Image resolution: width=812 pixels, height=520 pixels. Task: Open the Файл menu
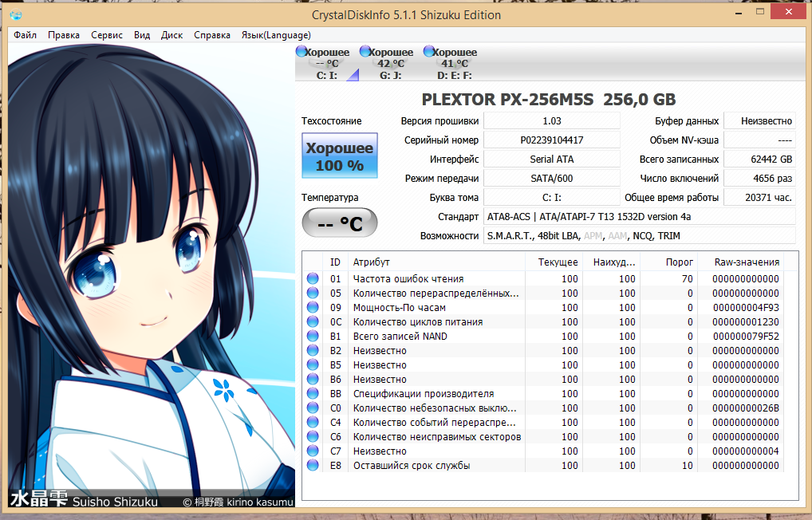(x=25, y=35)
